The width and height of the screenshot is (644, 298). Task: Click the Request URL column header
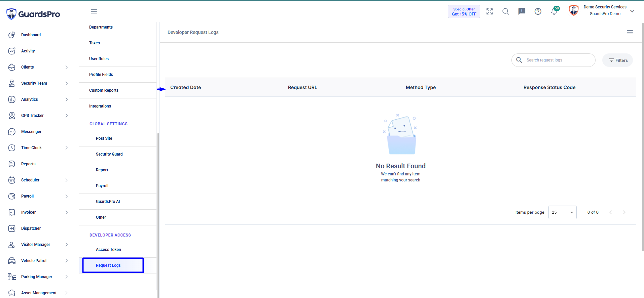[x=302, y=87]
